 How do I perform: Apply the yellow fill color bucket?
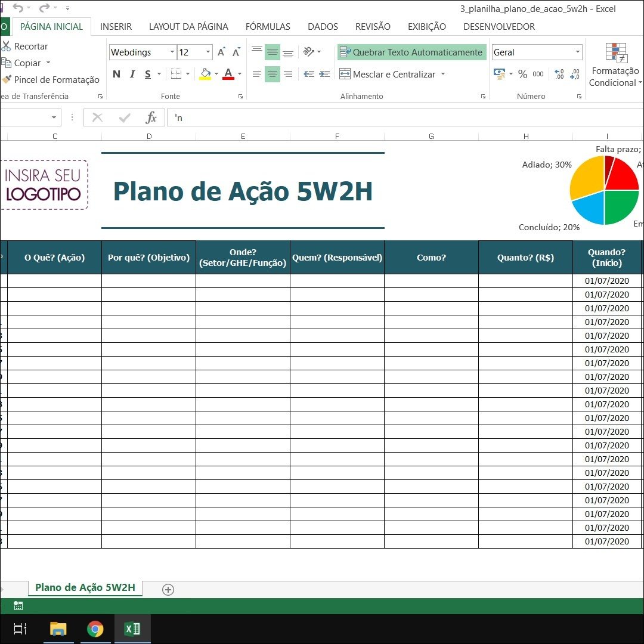pyautogui.click(x=205, y=74)
